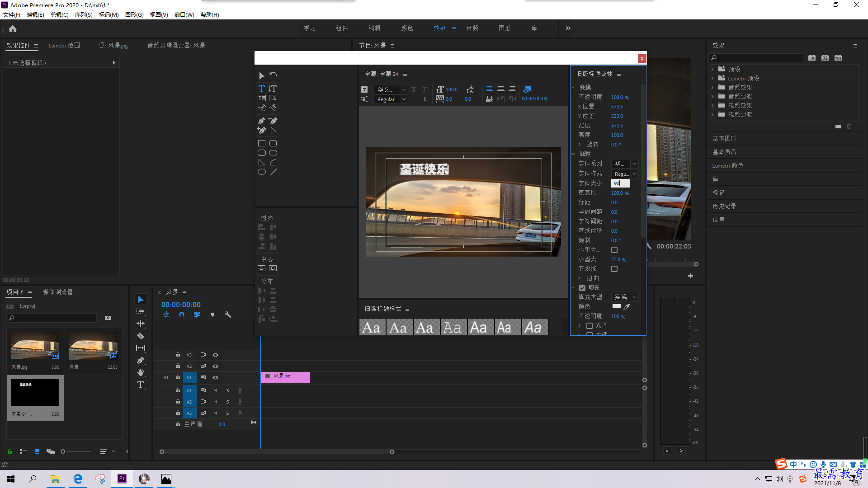
Task: Open timeline display settings wrench
Action: [228, 314]
